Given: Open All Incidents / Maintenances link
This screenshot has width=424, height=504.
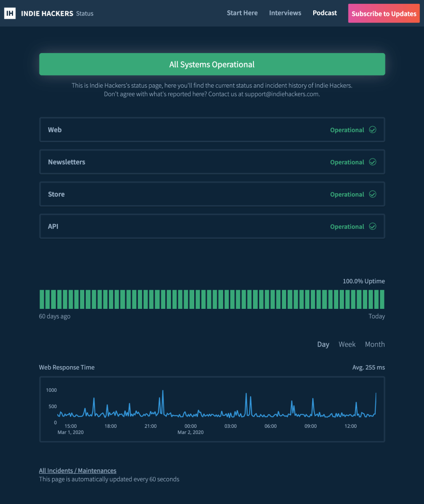Looking at the screenshot, I should (x=78, y=470).
